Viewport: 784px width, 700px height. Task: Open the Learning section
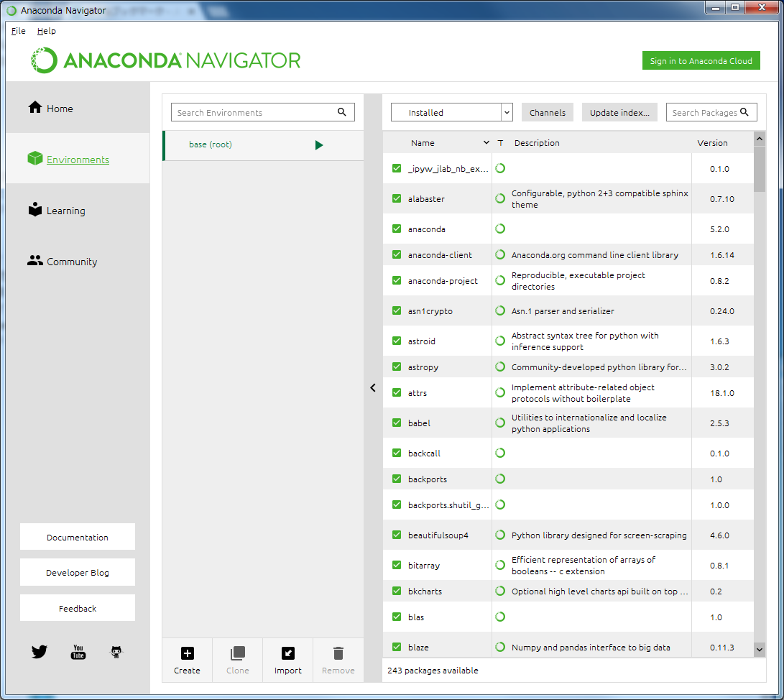(78, 211)
